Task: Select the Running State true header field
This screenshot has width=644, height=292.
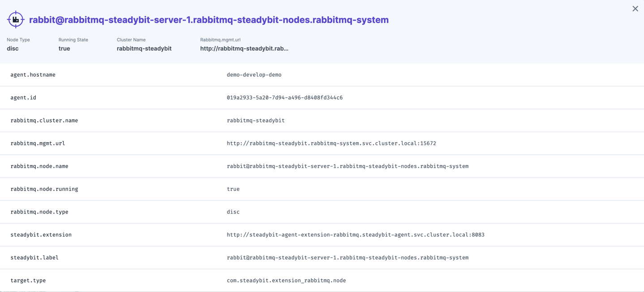Action: tap(64, 48)
